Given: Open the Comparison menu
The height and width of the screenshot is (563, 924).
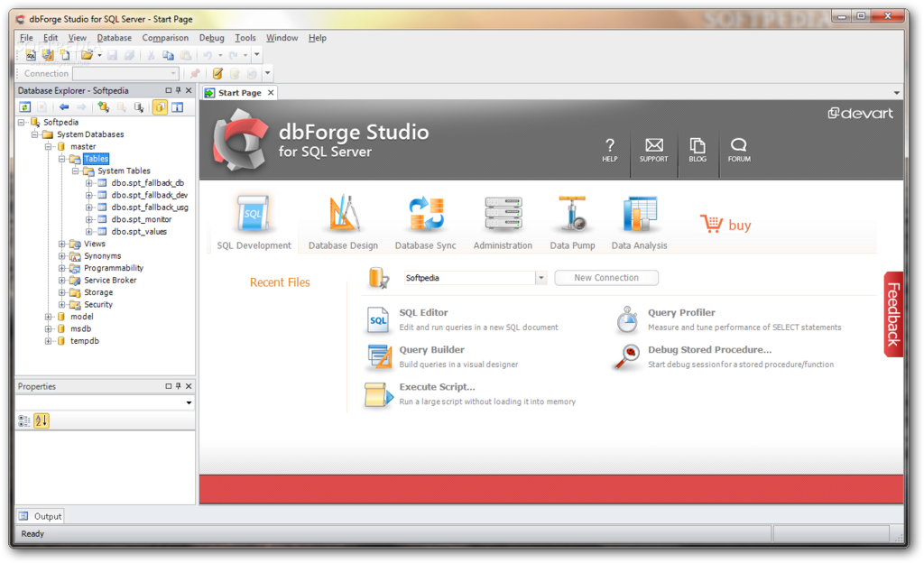Looking at the screenshot, I should pyautogui.click(x=165, y=38).
